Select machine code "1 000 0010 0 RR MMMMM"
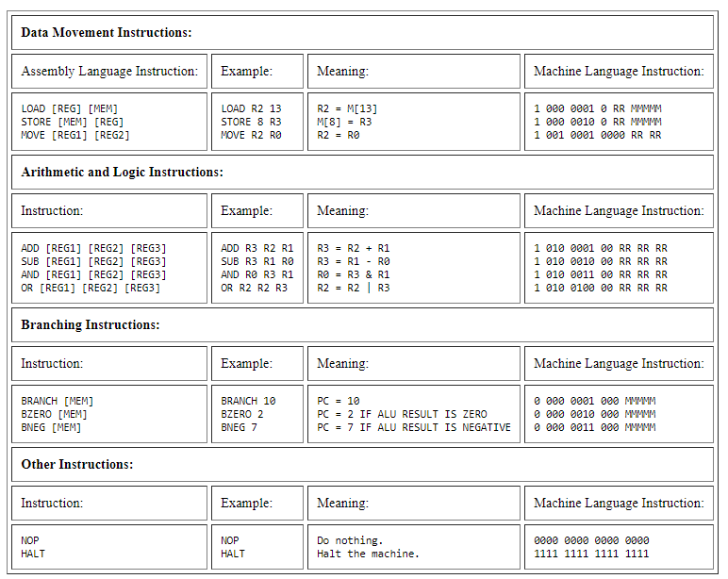Image resolution: width=728 pixels, height=579 pixels. tap(598, 122)
